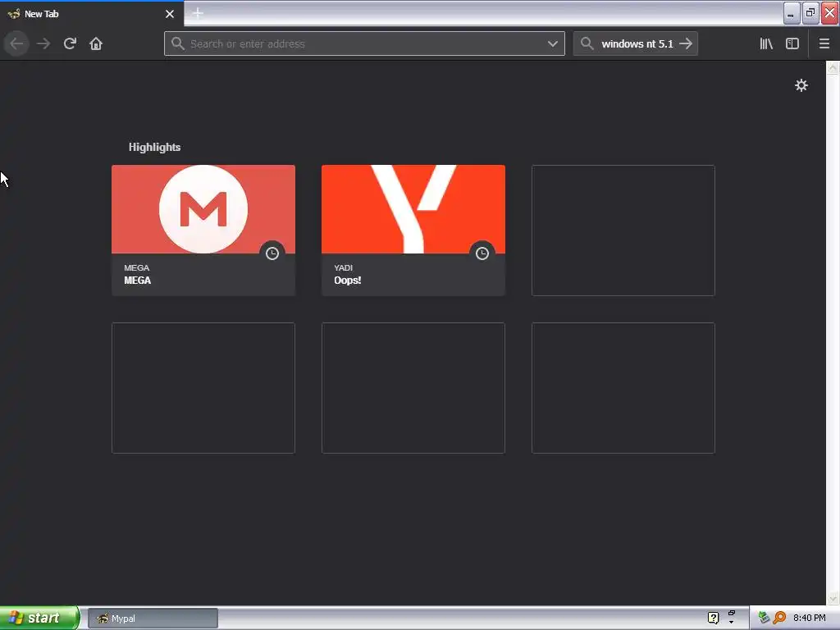Toggle the sidebar view button
Image resolution: width=840 pixels, height=630 pixels.
coord(792,43)
